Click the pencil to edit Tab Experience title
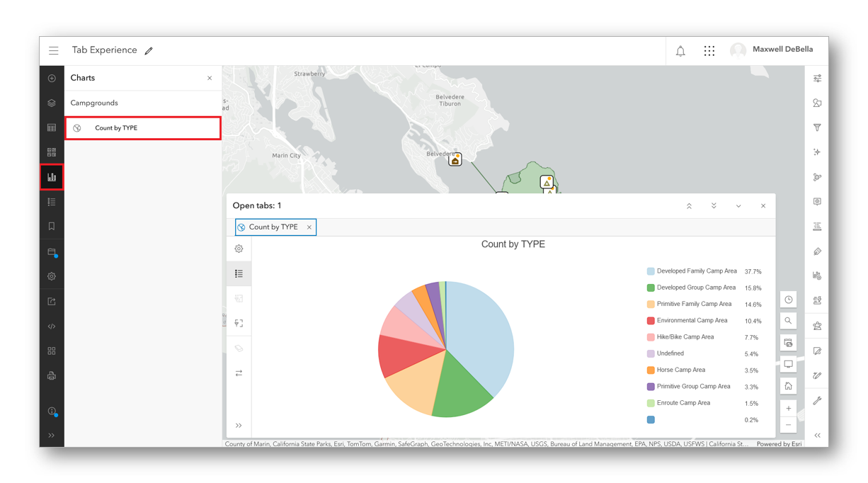The image size is (868, 483). (x=149, y=51)
